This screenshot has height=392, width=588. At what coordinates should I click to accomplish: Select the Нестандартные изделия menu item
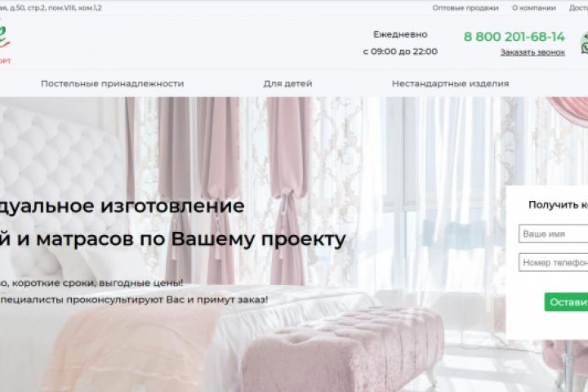coord(450,83)
